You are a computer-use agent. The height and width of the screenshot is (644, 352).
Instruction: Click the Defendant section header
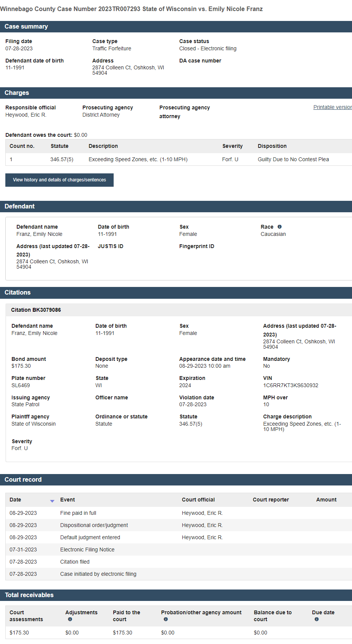tap(176, 207)
